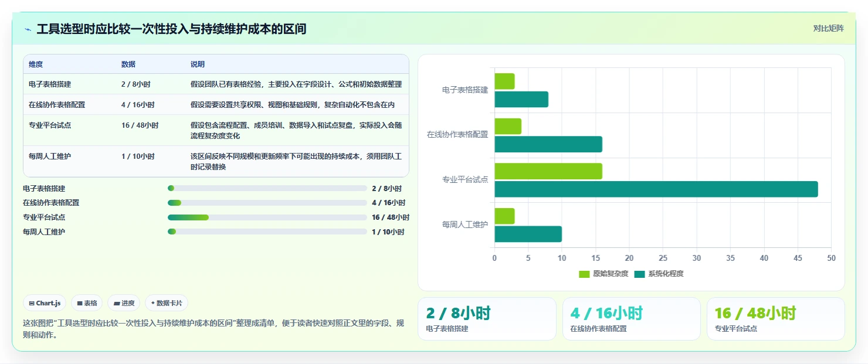Click the 在线协作表格配置 cell in the table
Screen dimensions: 868x364
tap(57, 104)
